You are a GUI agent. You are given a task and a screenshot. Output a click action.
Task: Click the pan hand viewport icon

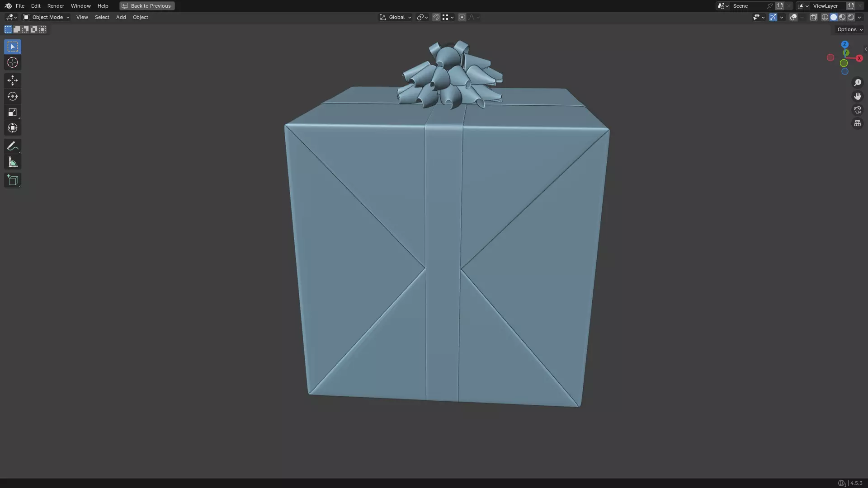click(858, 96)
